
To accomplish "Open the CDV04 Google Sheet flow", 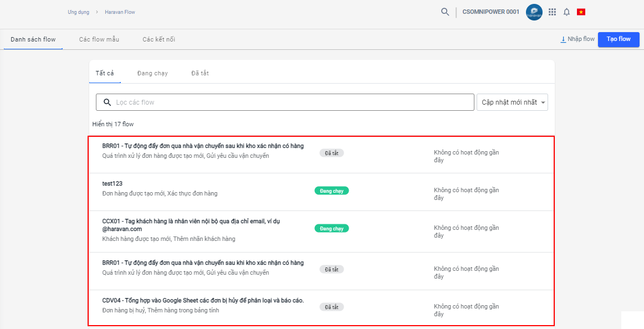I will tap(321, 307).
